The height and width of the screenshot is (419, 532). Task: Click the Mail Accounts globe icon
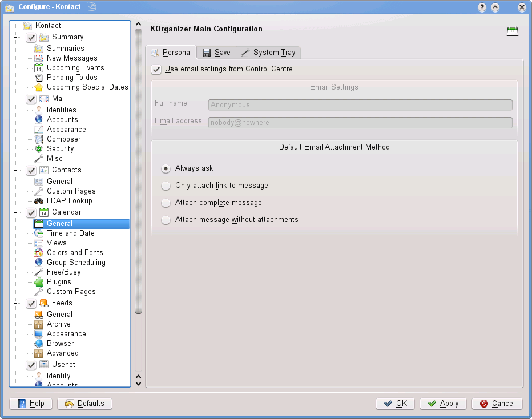pyautogui.click(x=39, y=119)
